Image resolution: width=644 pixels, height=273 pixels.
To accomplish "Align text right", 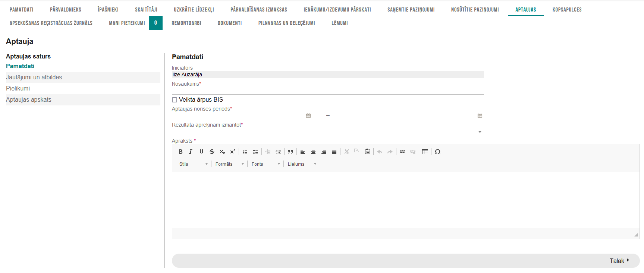I will pyautogui.click(x=324, y=152).
